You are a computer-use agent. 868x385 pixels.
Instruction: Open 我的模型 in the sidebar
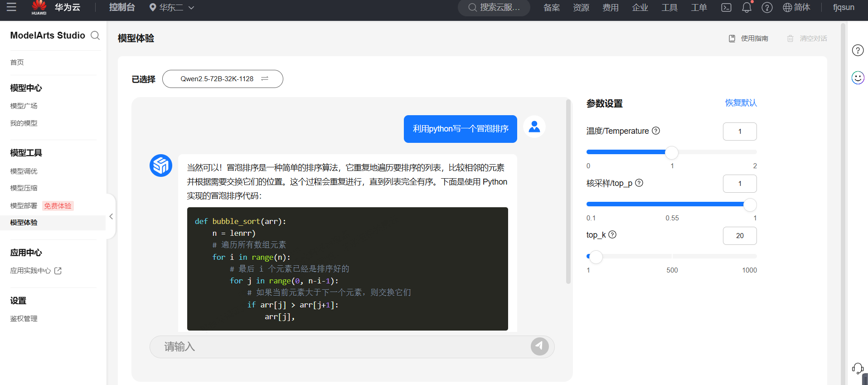coord(24,123)
